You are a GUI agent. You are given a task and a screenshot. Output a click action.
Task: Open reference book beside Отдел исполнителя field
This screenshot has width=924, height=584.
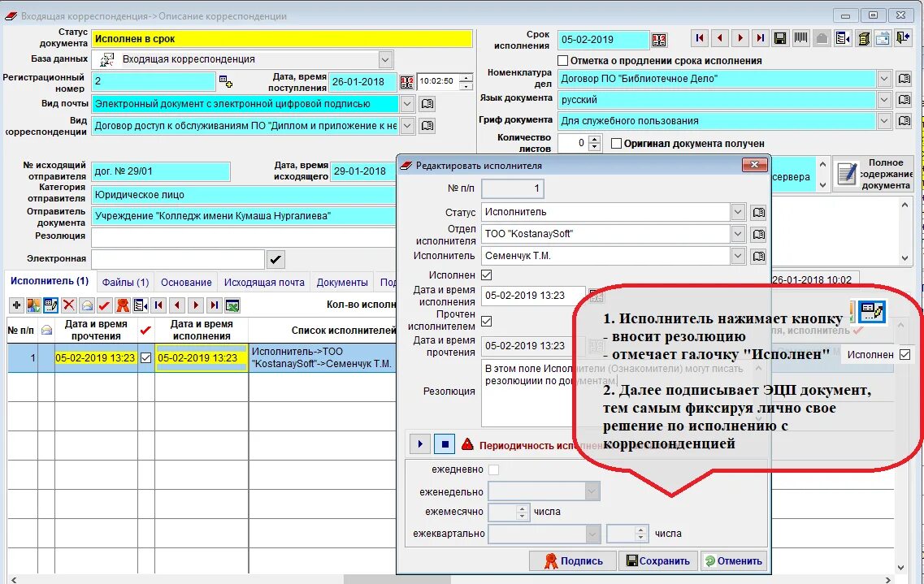tap(759, 234)
